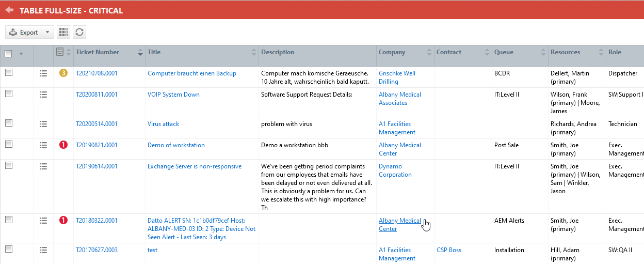Open row menu icon for test ticket
Viewport: 644px width, 264px height.
point(43,251)
